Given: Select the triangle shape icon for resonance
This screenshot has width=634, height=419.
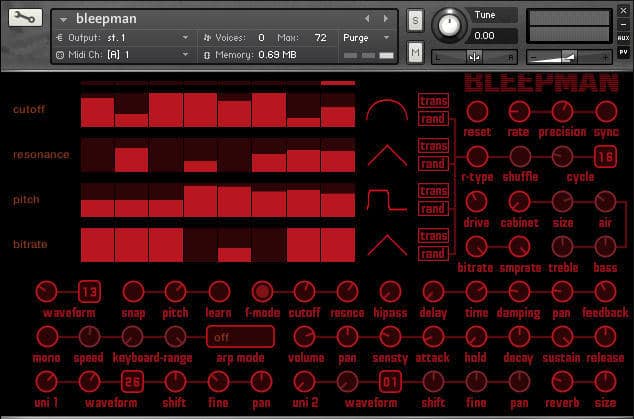Looking at the screenshot, I should (x=386, y=155).
